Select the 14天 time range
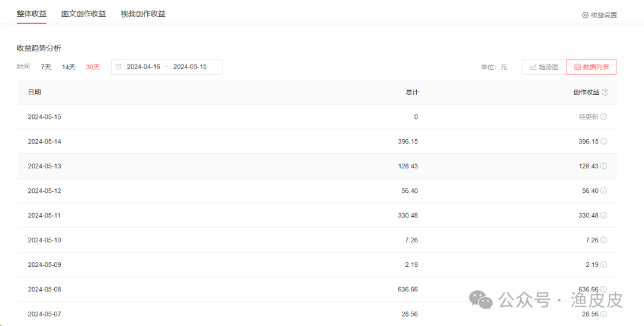Screen dimensions: 644x326 [x=69, y=67]
